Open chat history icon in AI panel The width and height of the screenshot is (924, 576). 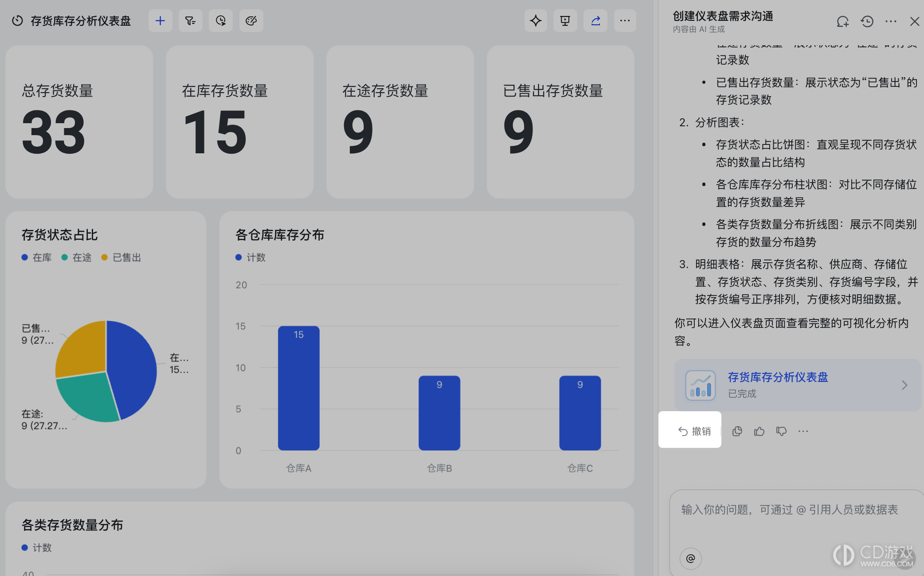867,21
